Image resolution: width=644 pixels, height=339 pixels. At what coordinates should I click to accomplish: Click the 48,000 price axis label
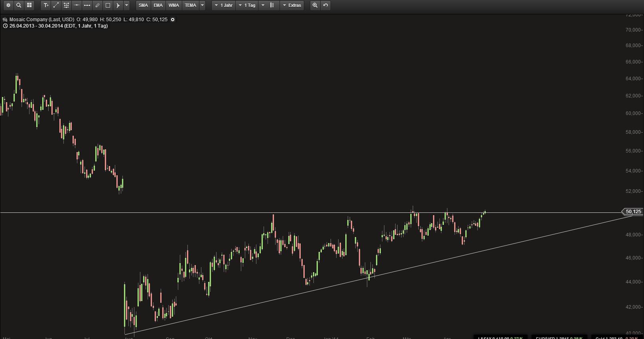[x=633, y=235]
